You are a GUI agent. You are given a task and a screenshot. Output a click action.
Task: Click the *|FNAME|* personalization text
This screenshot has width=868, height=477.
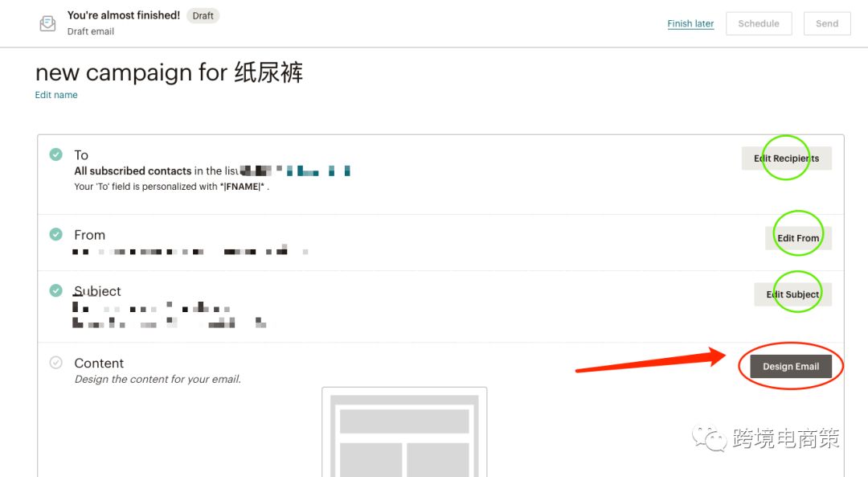[242, 187]
